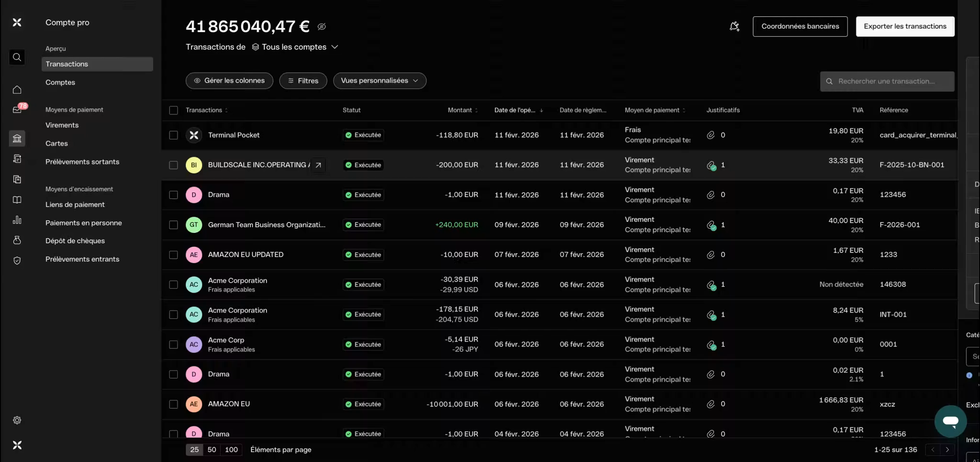The image size is (980, 462).
Task: Click Exporter les transactions button
Action: point(904,26)
